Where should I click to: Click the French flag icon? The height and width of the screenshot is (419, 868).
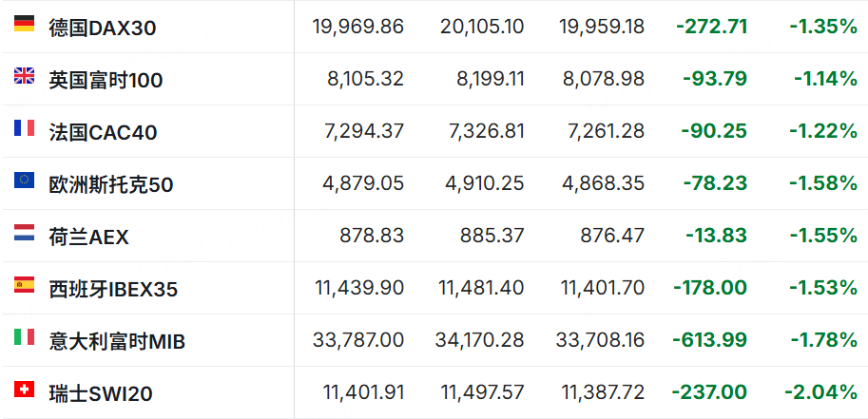pyautogui.click(x=25, y=128)
